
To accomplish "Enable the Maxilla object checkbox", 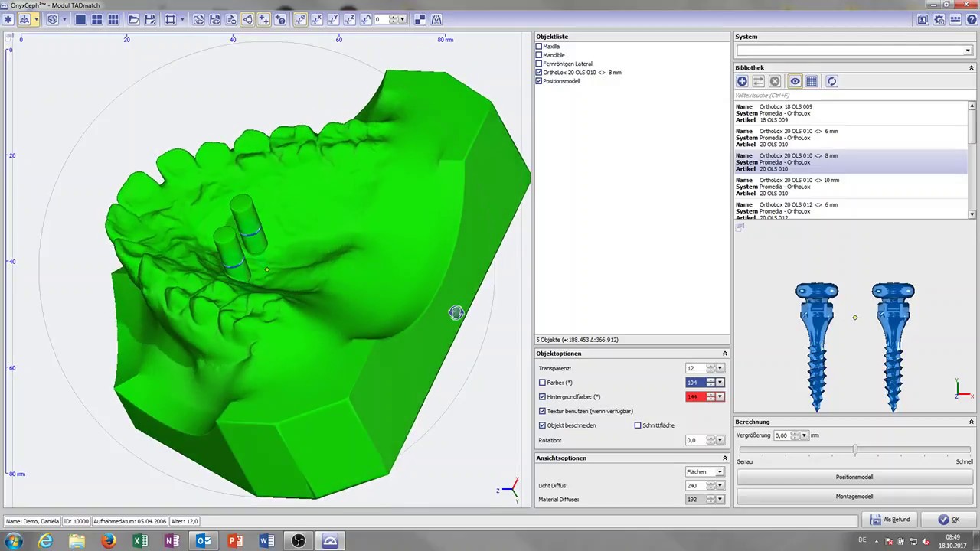I will click(539, 47).
